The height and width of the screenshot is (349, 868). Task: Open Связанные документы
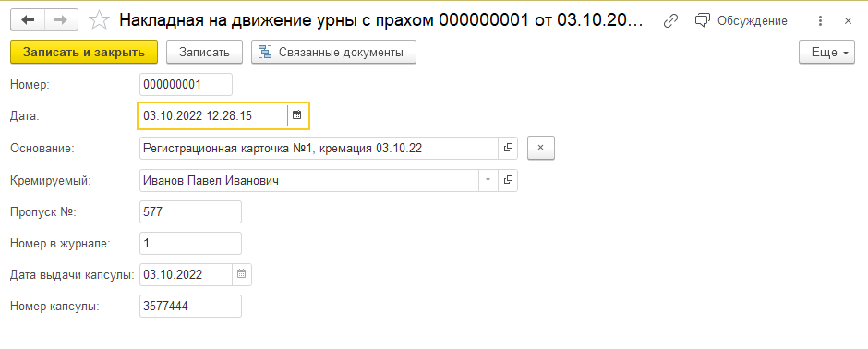333,53
